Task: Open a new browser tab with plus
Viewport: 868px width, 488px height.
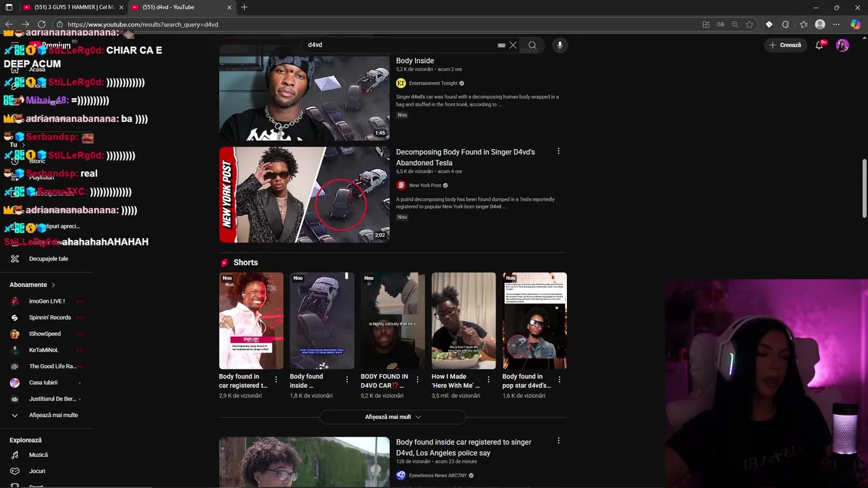Action: tap(244, 7)
